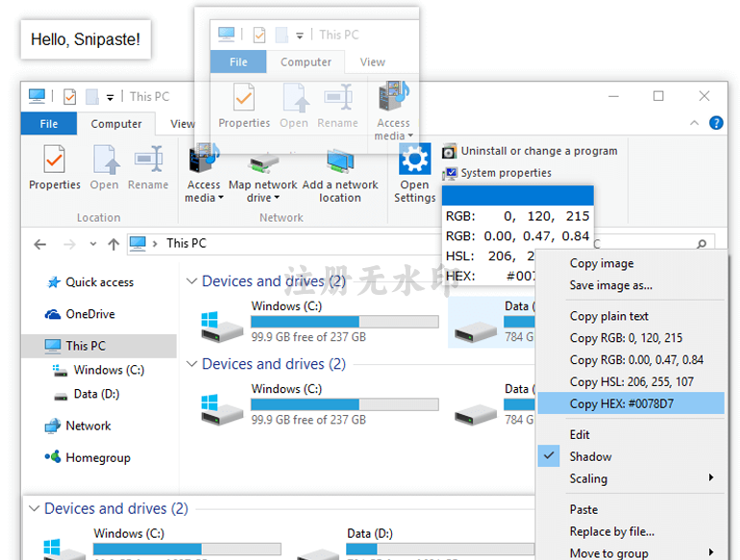
Task: Expand Move to group submenu
Action: click(631, 552)
